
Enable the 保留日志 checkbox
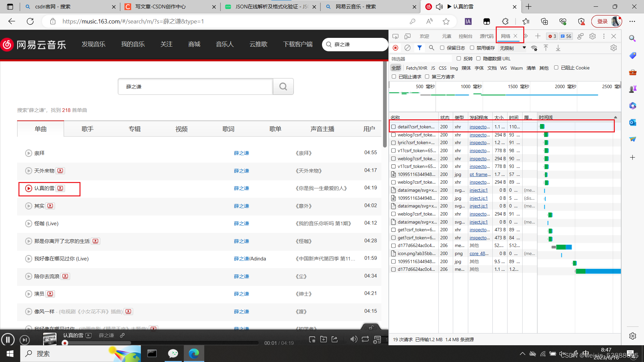[442, 48]
